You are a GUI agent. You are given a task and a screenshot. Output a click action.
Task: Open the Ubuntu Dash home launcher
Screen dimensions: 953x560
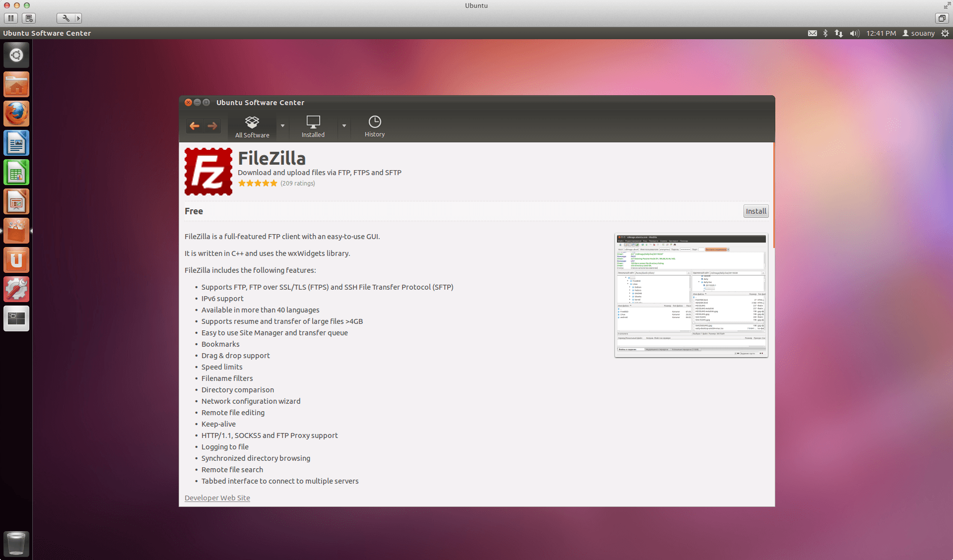16,55
